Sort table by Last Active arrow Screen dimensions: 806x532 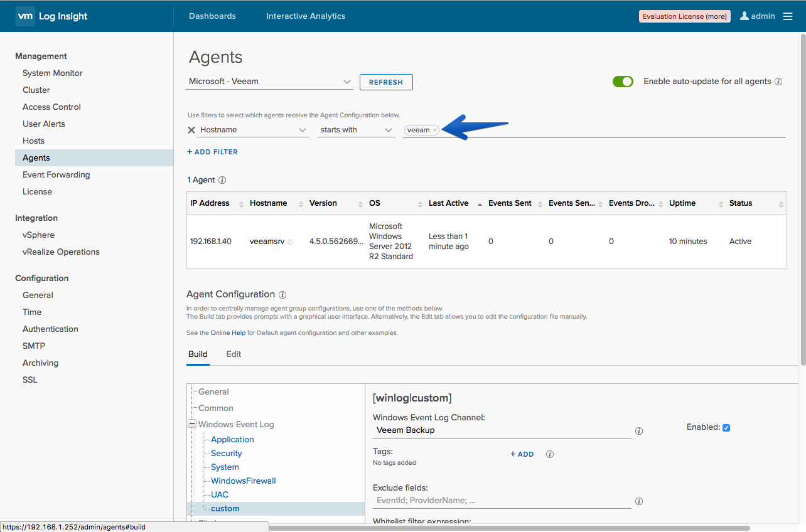click(480, 204)
